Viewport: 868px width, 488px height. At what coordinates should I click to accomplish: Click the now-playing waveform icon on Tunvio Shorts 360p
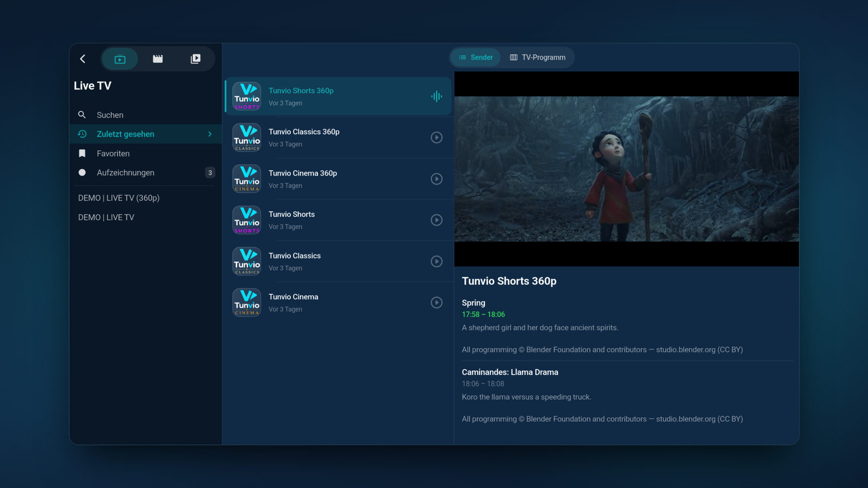click(437, 97)
